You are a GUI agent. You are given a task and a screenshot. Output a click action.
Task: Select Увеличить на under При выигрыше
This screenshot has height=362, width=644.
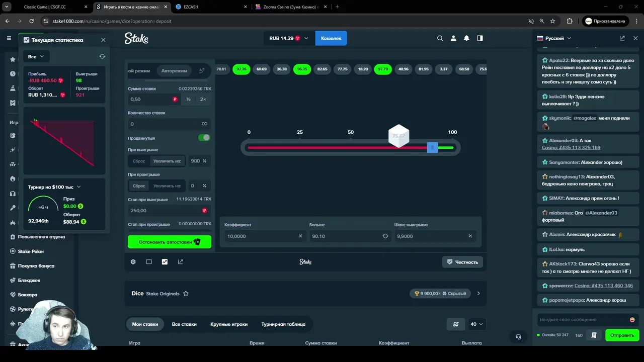coord(167,161)
